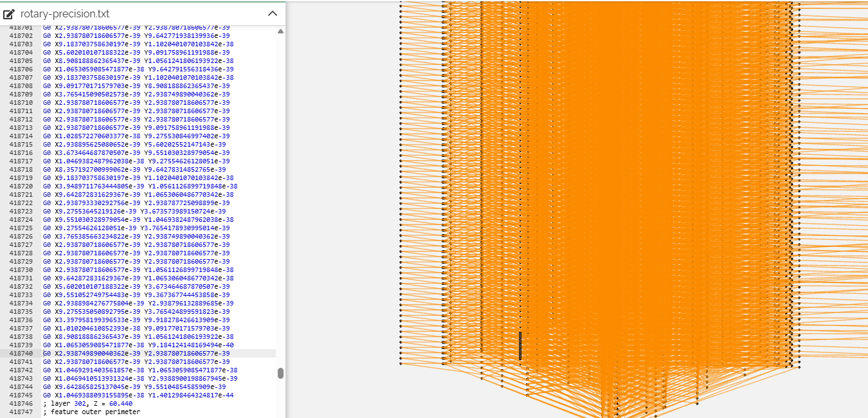Place cursor on G-code line 418725
Viewport: 868px width, 418px height.
pyautogui.click(x=136, y=228)
